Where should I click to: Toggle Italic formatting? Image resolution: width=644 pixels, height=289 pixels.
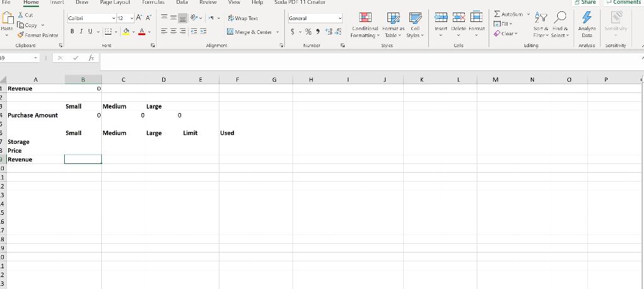coord(81,31)
